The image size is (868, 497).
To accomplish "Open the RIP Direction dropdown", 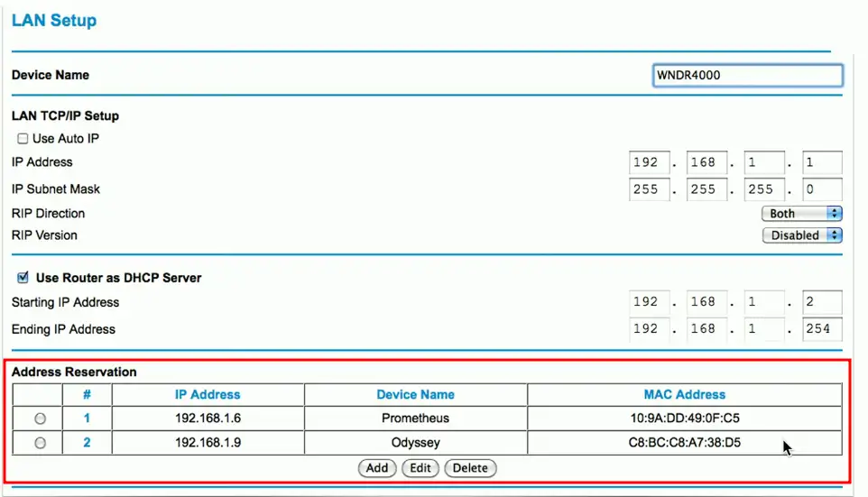I will pyautogui.click(x=801, y=214).
